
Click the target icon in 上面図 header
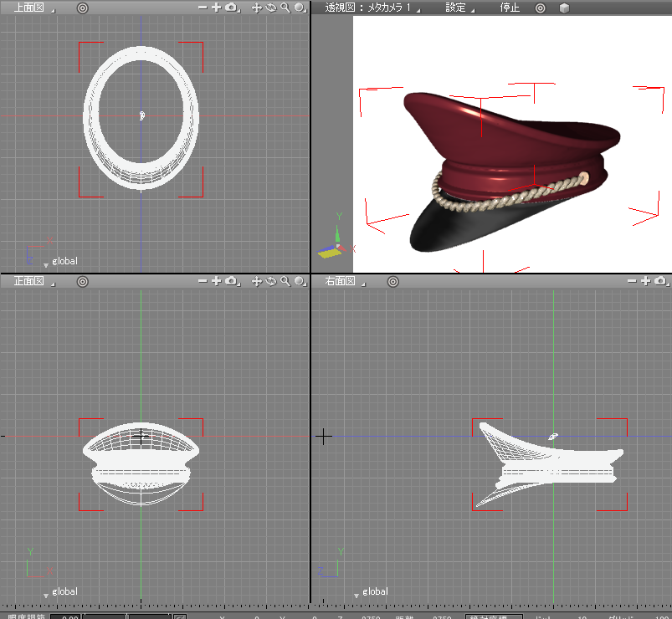(x=82, y=8)
